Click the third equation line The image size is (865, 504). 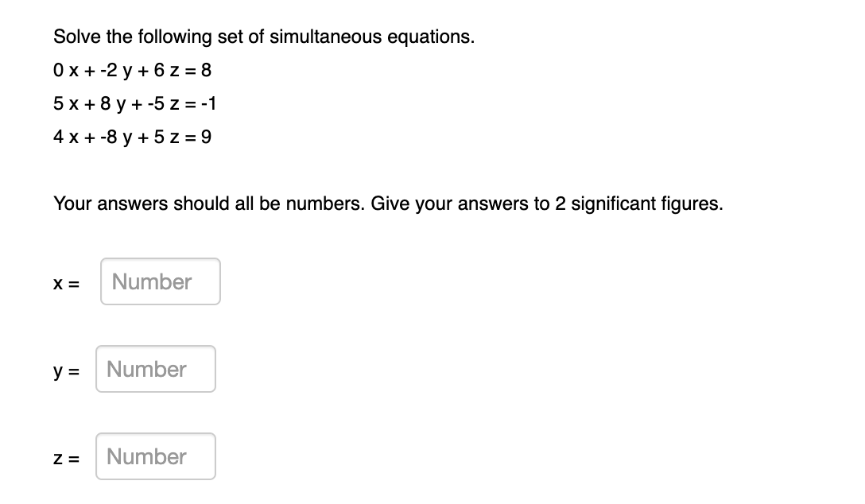point(132,137)
